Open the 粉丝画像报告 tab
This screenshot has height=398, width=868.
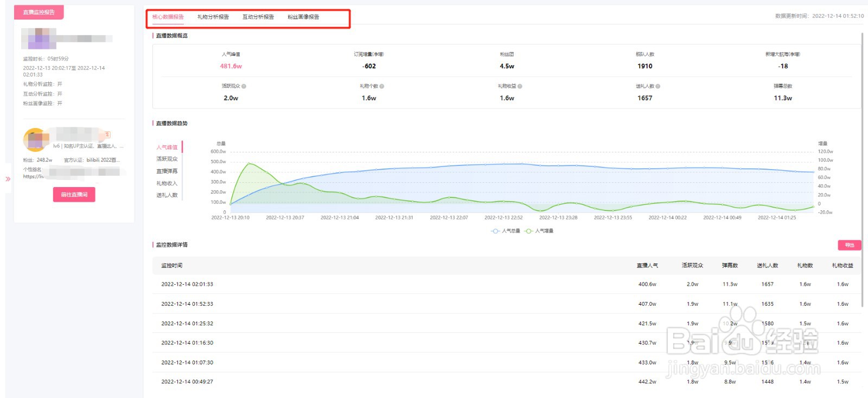point(303,17)
